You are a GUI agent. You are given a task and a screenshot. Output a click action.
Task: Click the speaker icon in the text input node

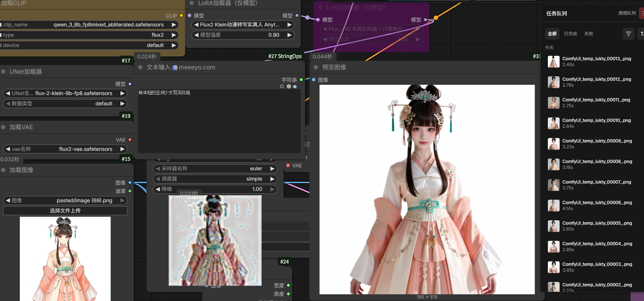pyautogui.click(x=295, y=87)
